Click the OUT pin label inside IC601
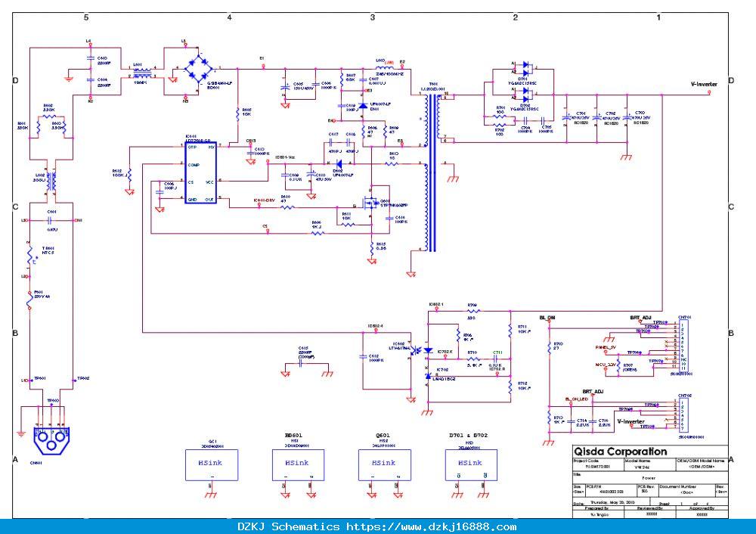This screenshot has width=756, height=534. coord(209,199)
